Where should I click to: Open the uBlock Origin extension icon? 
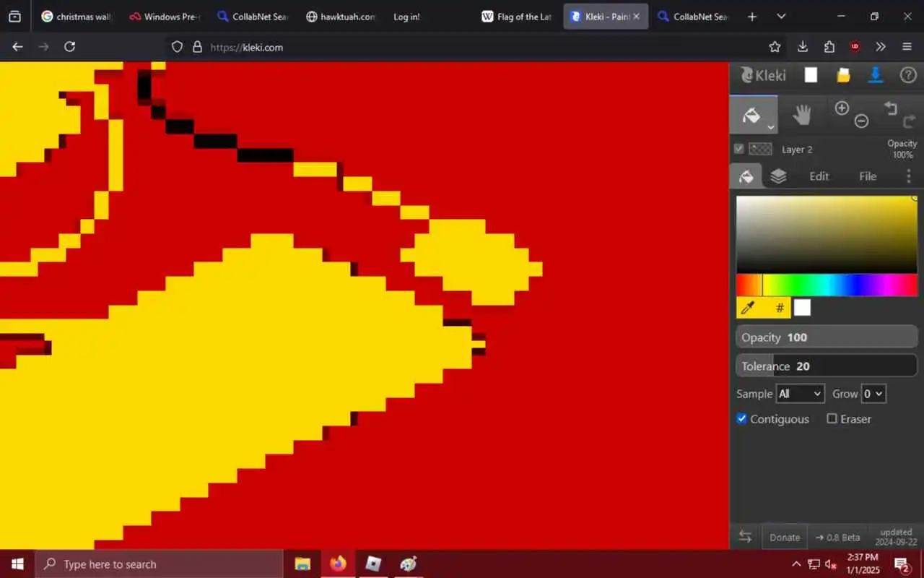[x=855, y=47]
